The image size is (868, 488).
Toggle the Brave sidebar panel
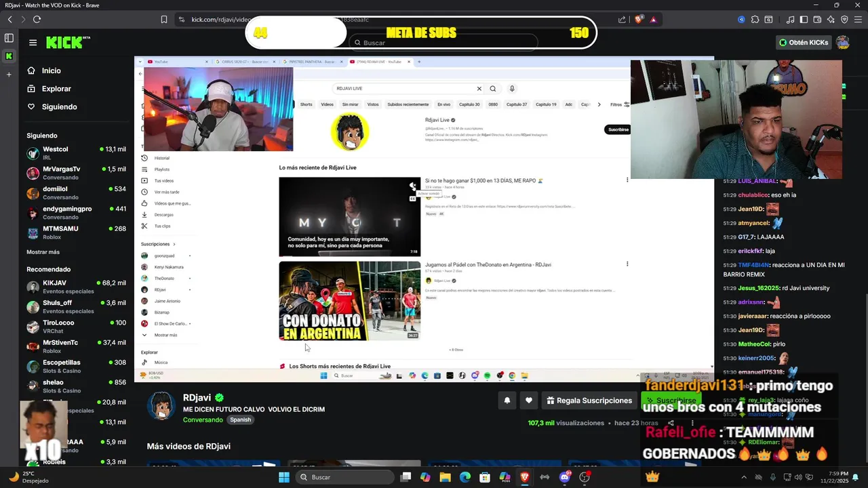pos(804,20)
